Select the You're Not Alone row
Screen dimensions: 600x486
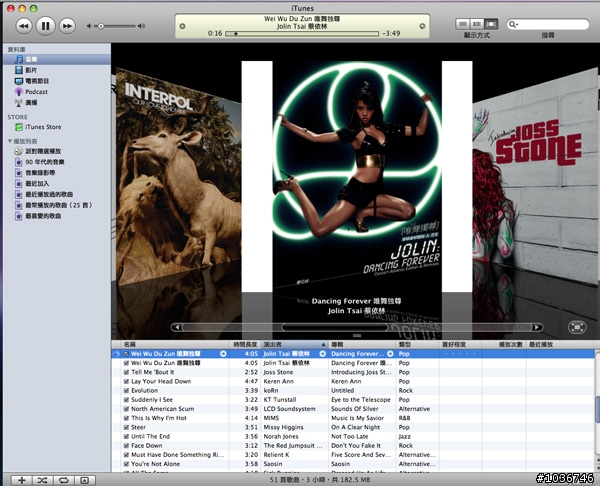(x=352, y=464)
